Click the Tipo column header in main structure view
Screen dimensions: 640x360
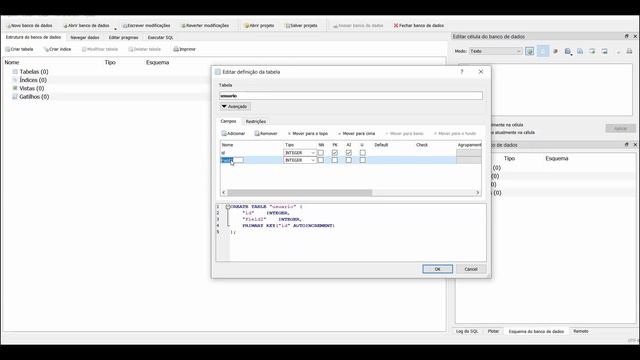coord(110,62)
